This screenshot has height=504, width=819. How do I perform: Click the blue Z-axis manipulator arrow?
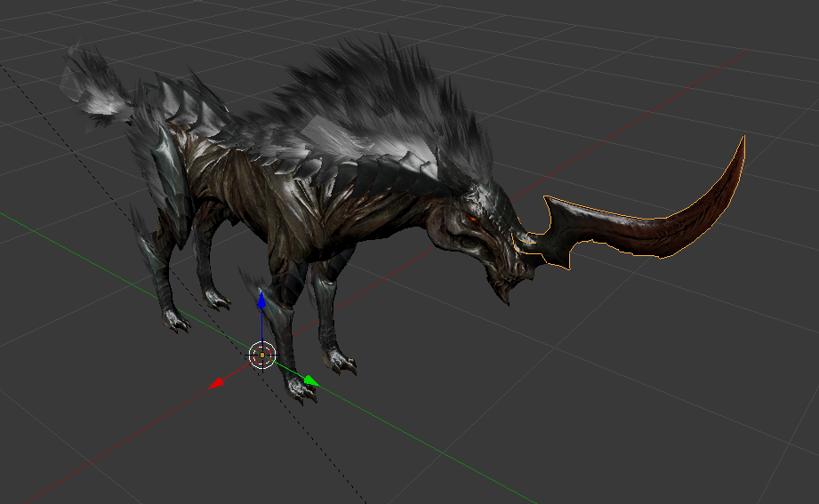point(261,300)
